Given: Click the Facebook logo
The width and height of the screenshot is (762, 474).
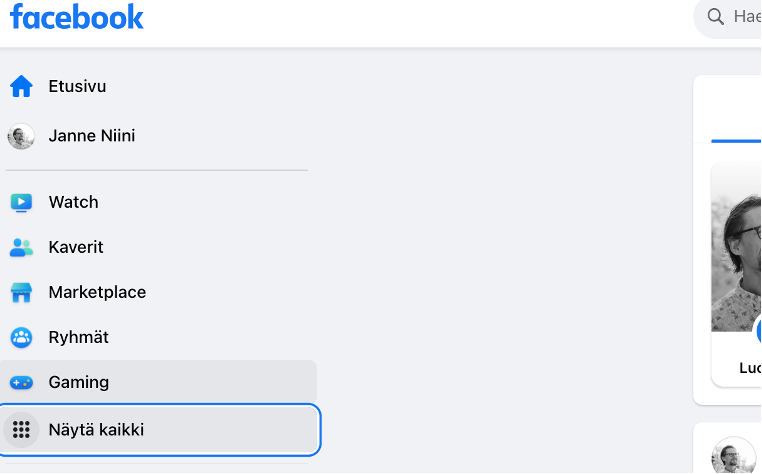Looking at the screenshot, I should pyautogui.click(x=77, y=17).
